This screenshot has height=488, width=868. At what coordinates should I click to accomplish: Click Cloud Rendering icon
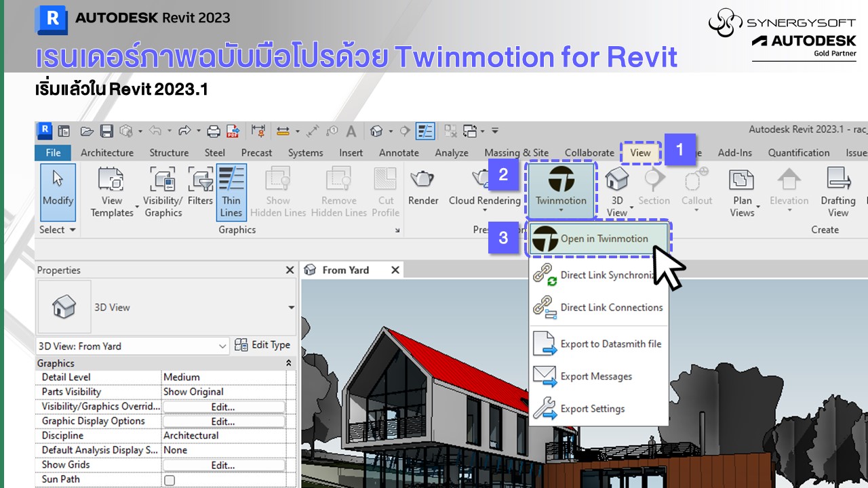484,180
